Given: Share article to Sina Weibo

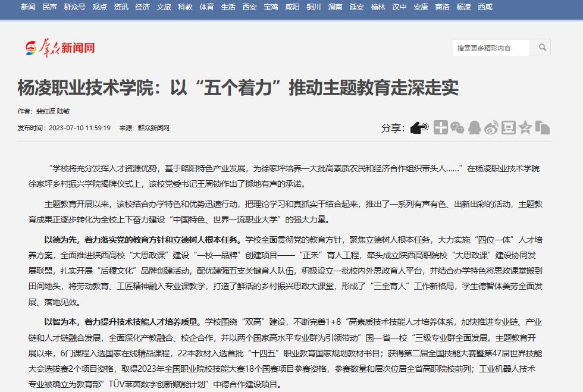Looking at the screenshot, I should [x=491, y=127].
